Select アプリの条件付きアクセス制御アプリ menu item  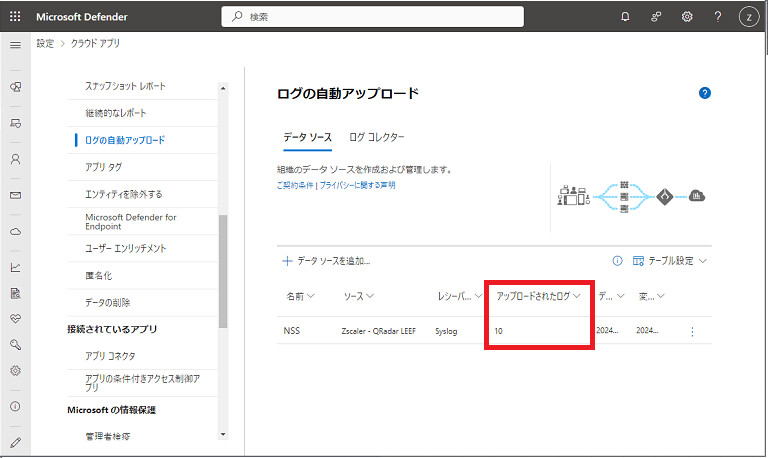[142, 383]
